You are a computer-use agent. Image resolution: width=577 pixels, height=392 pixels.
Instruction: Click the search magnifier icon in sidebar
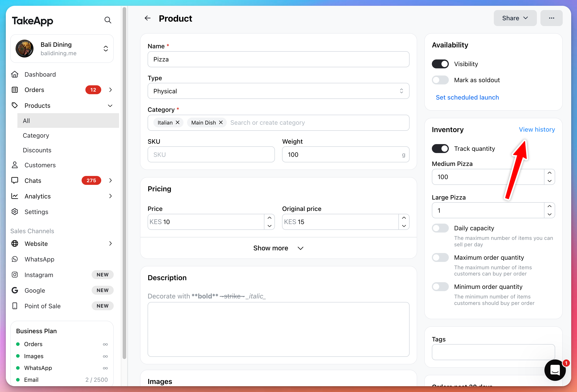tap(107, 20)
